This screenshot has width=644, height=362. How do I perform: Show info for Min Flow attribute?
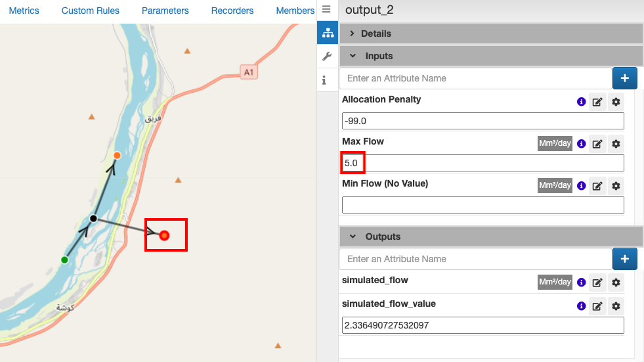click(x=581, y=186)
